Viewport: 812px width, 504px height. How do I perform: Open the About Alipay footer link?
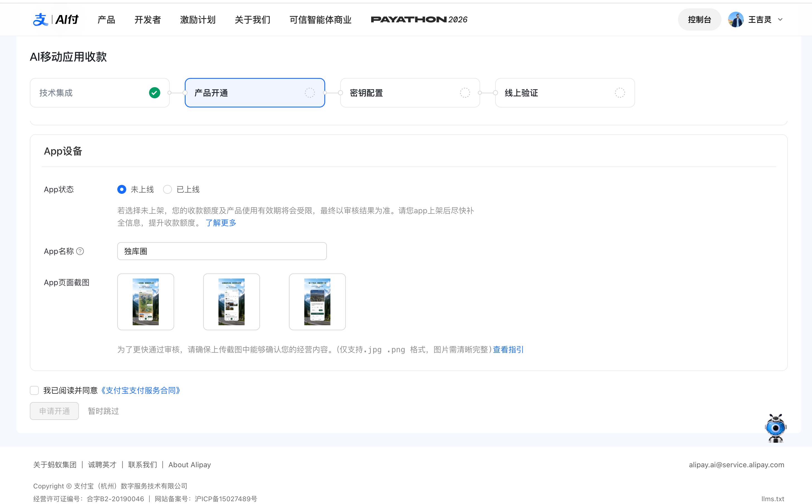(x=189, y=465)
